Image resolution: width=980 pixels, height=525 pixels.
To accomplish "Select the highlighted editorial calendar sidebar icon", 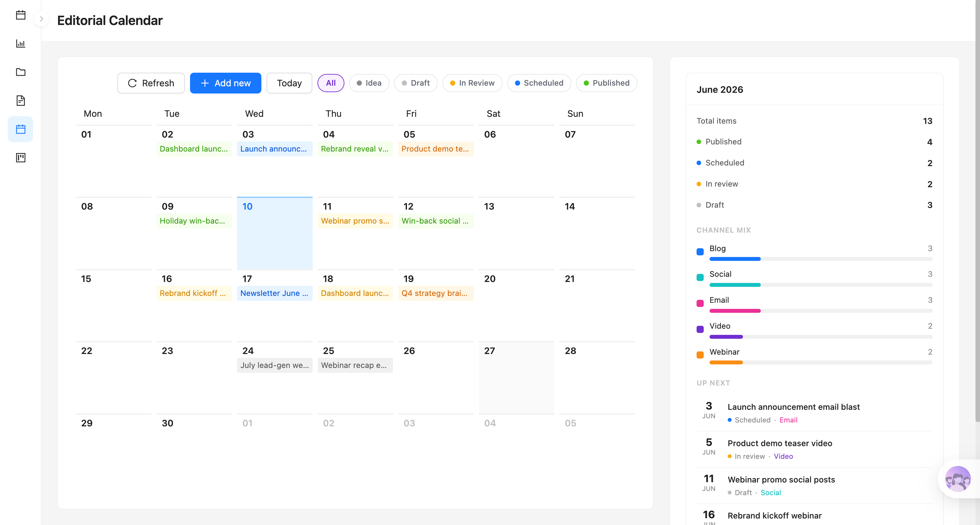I will click(x=20, y=129).
